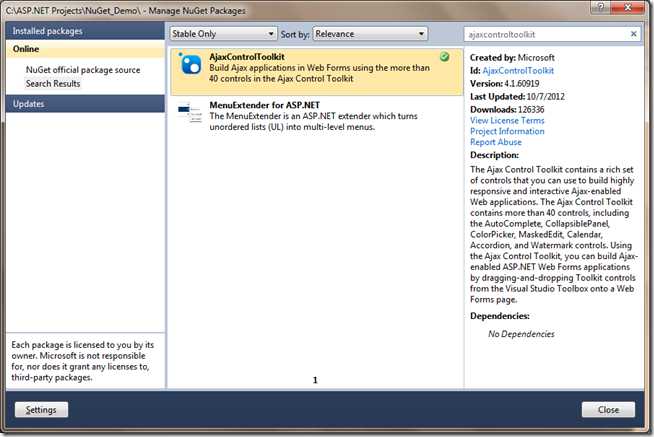Viewport: 654px width, 437px height.
Task: Click the Version 4.1.60919 text
Action: (505, 83)
